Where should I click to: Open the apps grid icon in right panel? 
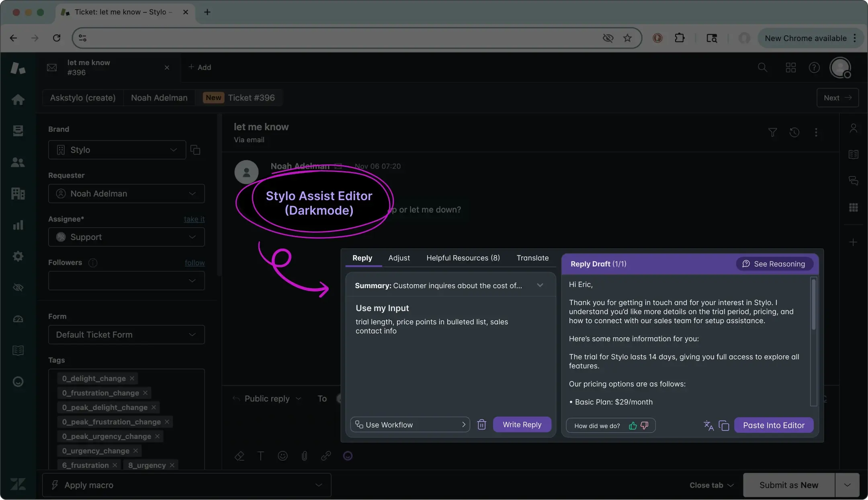[x=854, y=207]
